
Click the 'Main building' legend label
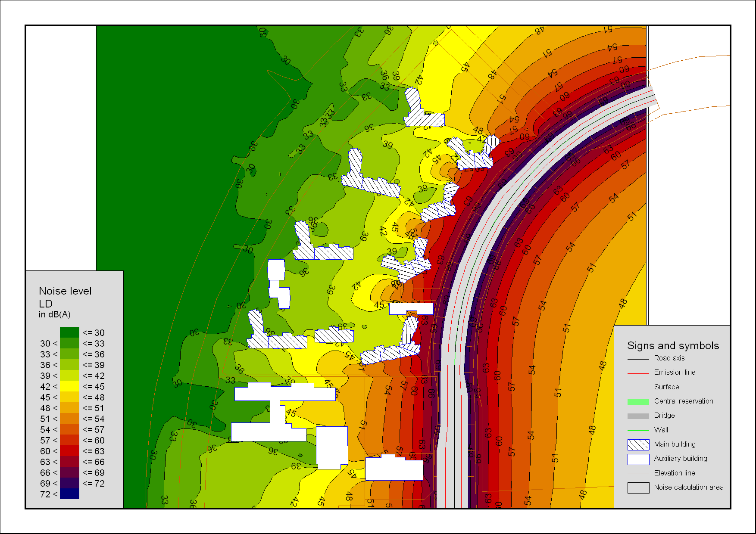675,444
